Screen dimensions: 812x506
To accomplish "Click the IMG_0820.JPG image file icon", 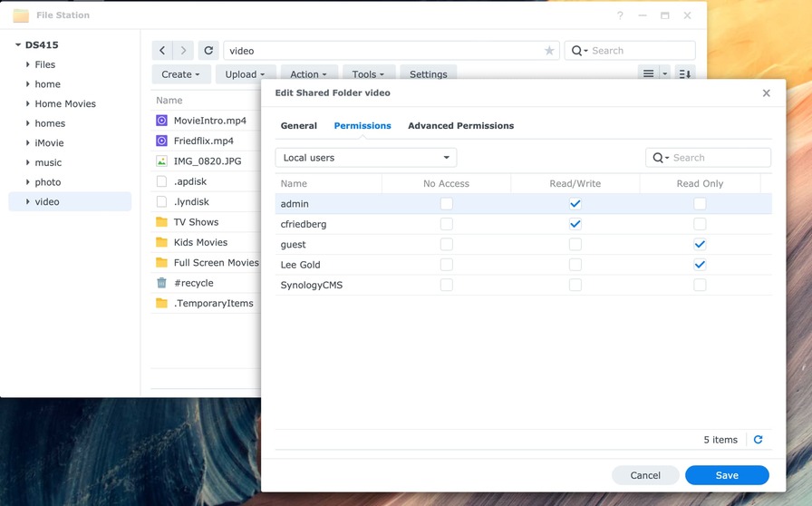I will (x=161, y=161).
